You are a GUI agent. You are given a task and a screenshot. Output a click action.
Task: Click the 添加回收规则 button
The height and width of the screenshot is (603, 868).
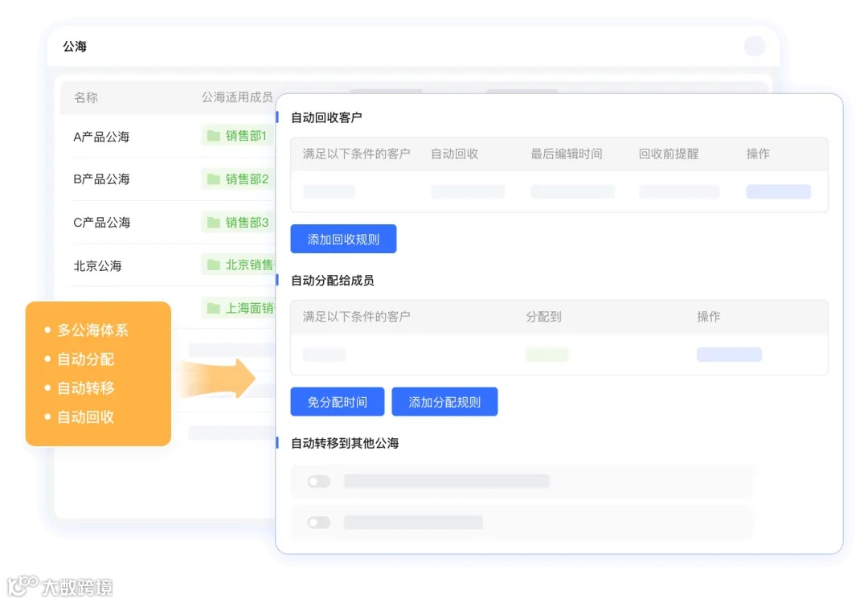(343, 239)
